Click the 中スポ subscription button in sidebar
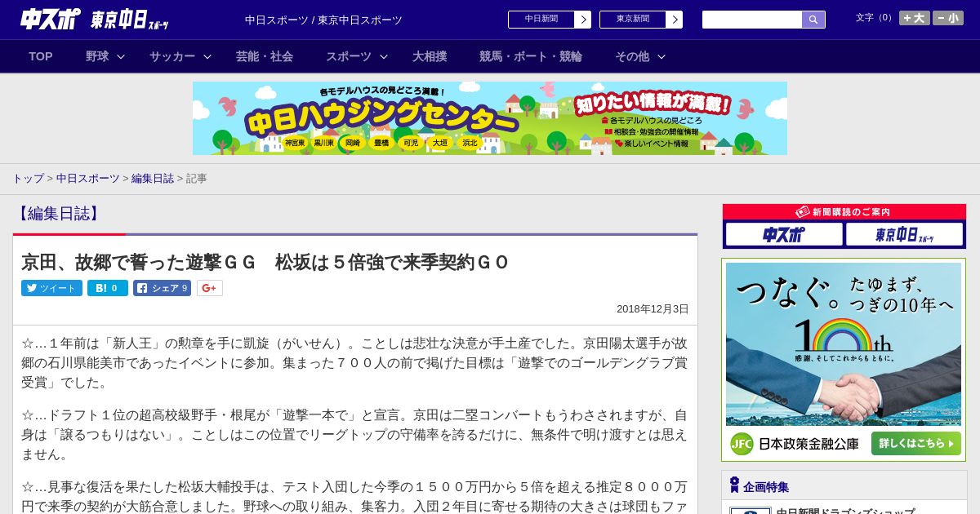This screenshot has width=980, height=514. [784, 235]
